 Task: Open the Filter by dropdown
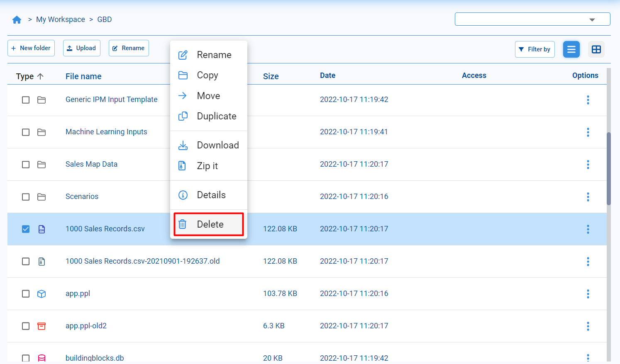(535, 49)
